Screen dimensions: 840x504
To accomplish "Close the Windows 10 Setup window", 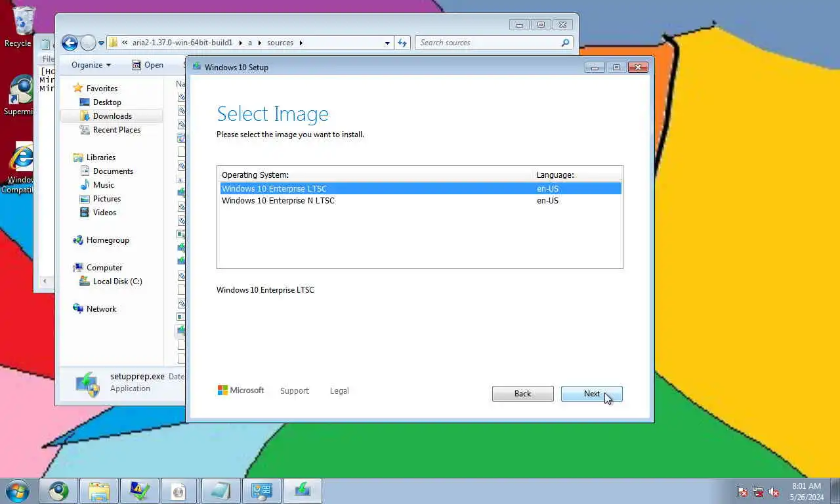I will [638, 67].
